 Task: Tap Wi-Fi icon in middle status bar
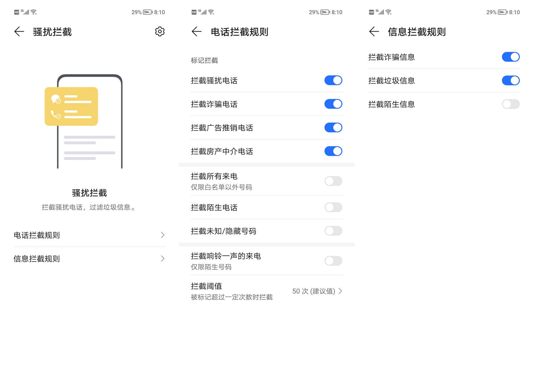[x=211, y=12]
